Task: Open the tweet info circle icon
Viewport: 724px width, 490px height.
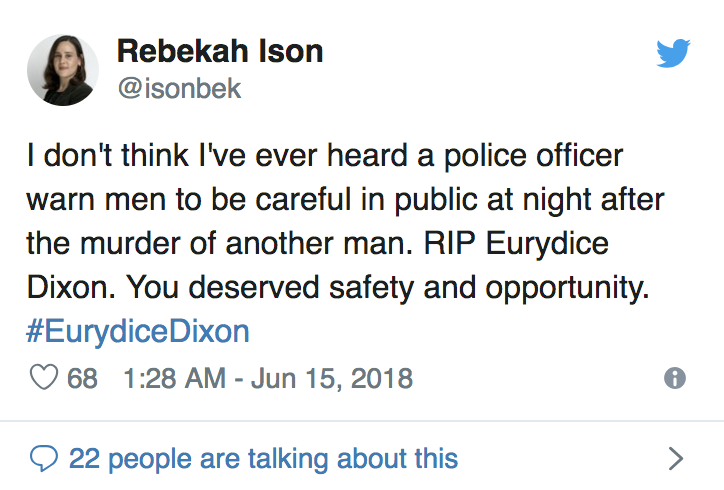Action: (675, 379)
